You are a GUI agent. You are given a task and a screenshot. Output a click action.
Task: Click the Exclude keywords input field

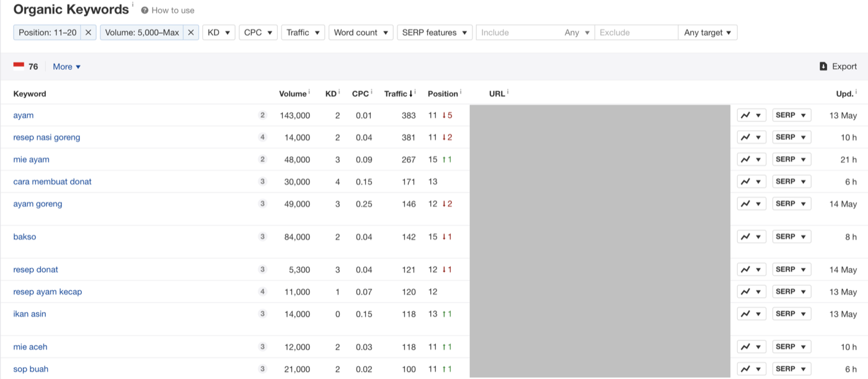(636, 32)
